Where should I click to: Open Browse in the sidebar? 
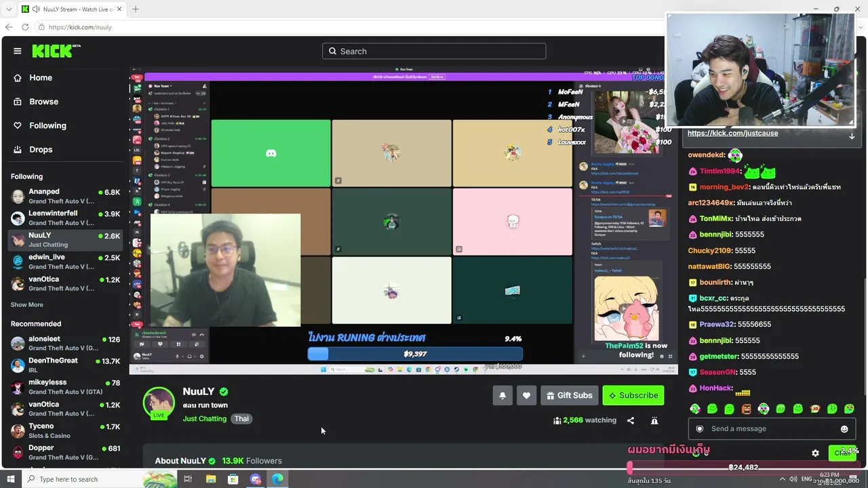coord(43,102)
